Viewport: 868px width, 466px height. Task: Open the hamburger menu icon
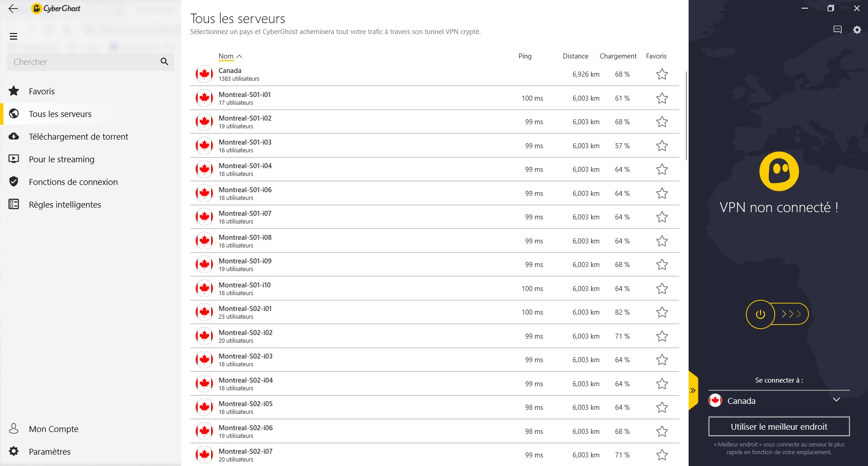tap(14, 36)
